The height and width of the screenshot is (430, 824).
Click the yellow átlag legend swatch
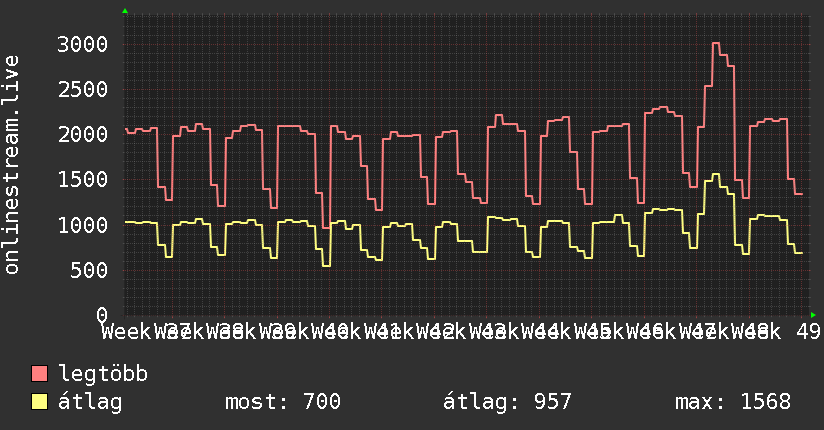pos(39,402)
